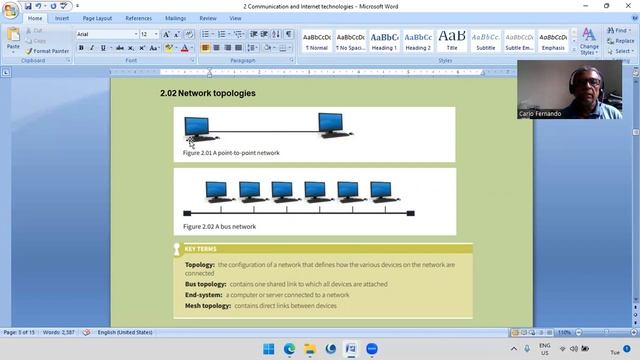Toggle Underline formatting
The width and height of the screenshot is (640, 360).
[103, 48]
